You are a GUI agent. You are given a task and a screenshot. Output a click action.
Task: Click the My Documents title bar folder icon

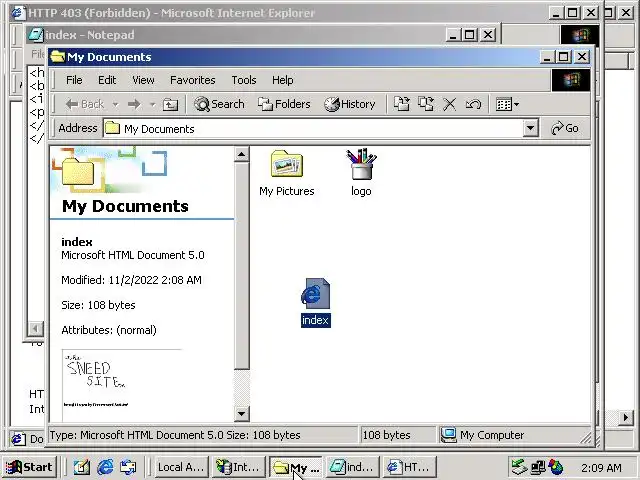58,56
